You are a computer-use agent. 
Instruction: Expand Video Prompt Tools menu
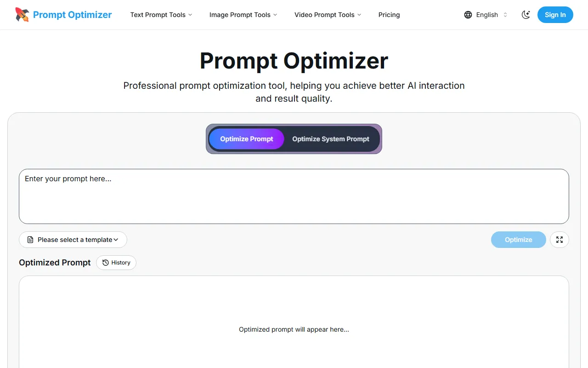point(328,15)
